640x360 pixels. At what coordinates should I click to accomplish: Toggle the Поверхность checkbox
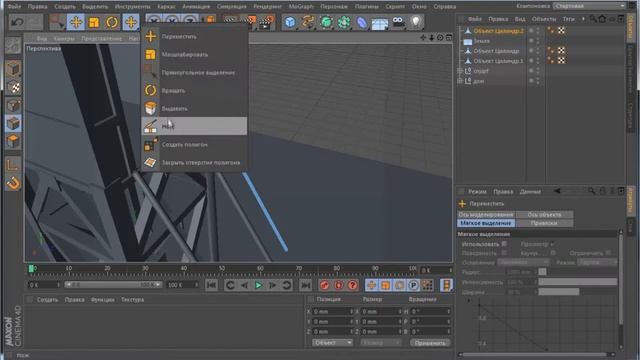click(504, 253)
